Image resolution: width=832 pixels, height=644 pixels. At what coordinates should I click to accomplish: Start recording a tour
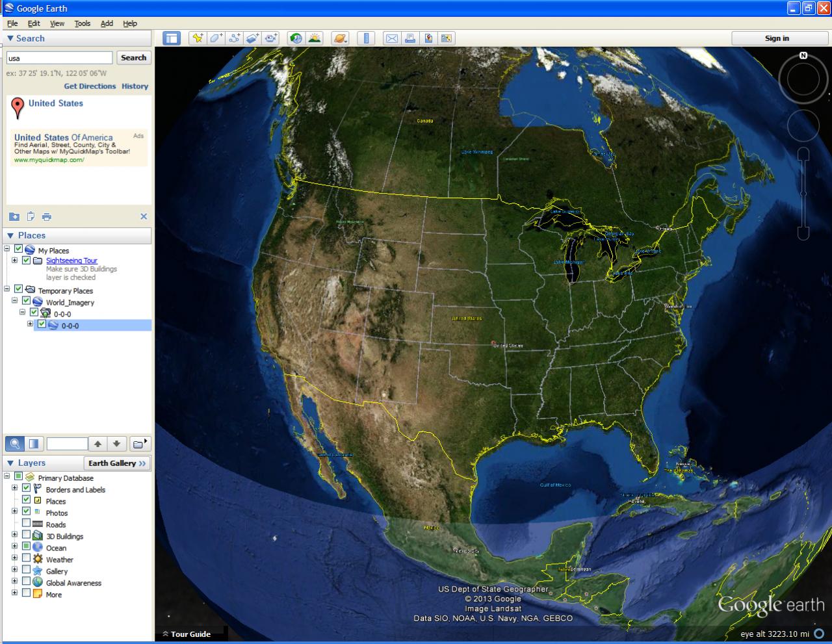point(272,38)
